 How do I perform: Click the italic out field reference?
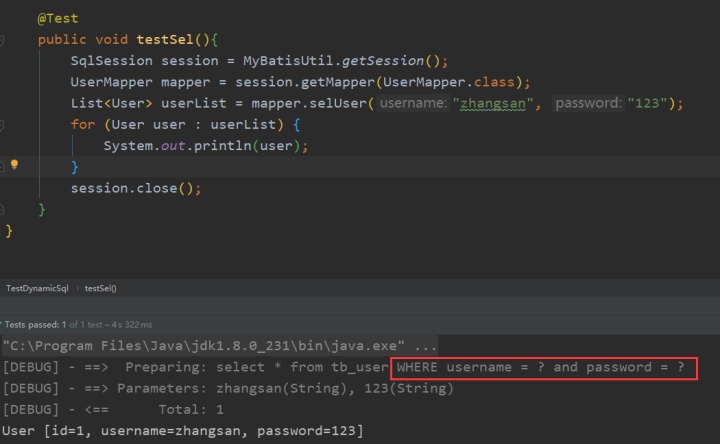pyautogui.click(x=173, y=146)
